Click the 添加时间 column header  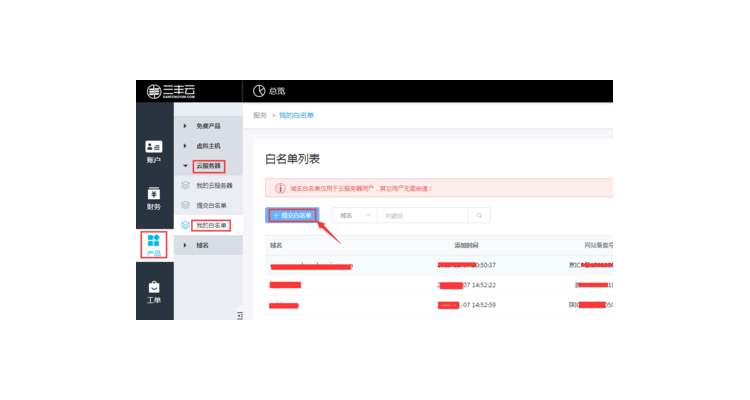(466, 245)
